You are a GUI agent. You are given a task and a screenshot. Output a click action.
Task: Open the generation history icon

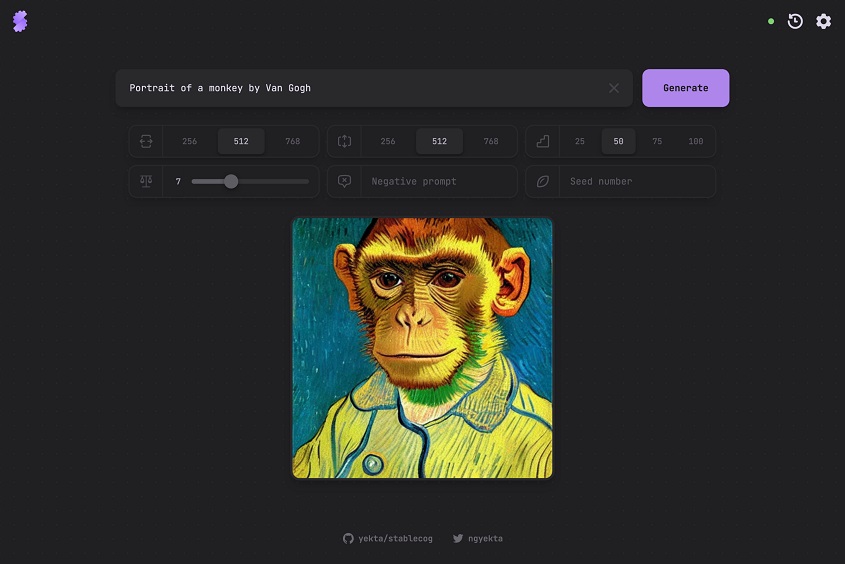[x=795, y=22]
